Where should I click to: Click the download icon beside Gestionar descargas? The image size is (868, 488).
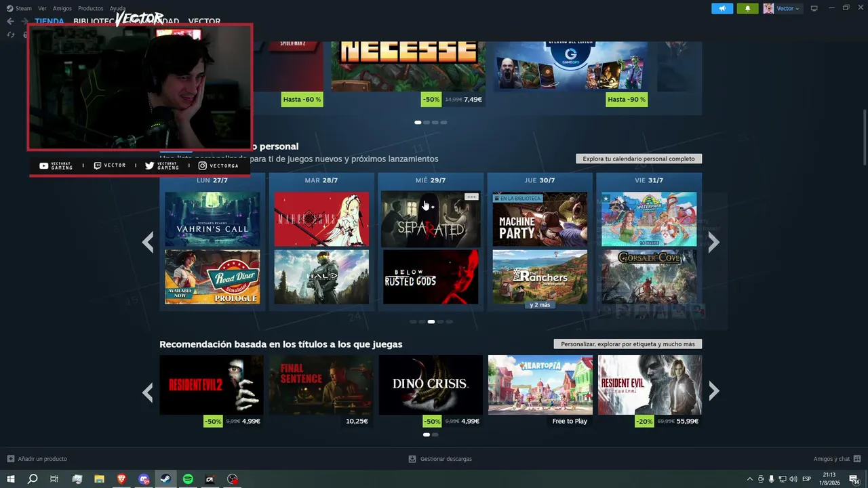tap(412, 459)
